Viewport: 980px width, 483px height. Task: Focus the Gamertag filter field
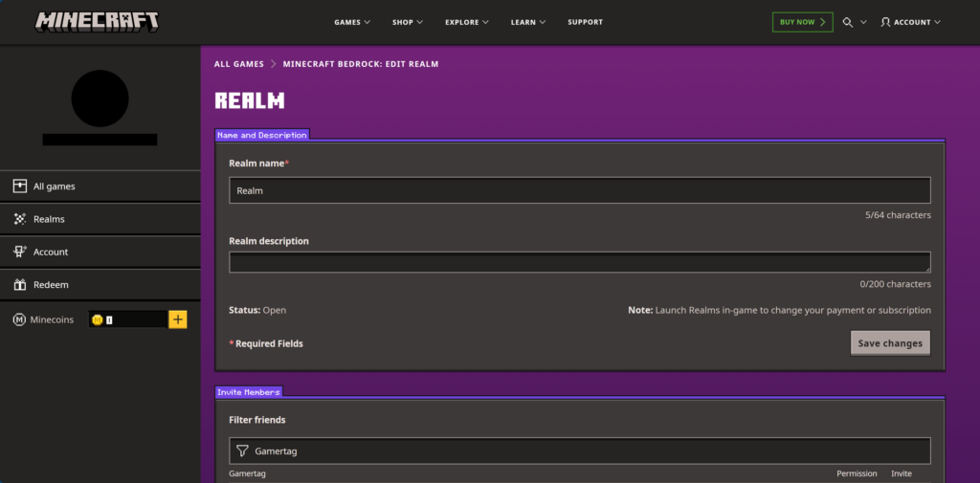[580, 450]
